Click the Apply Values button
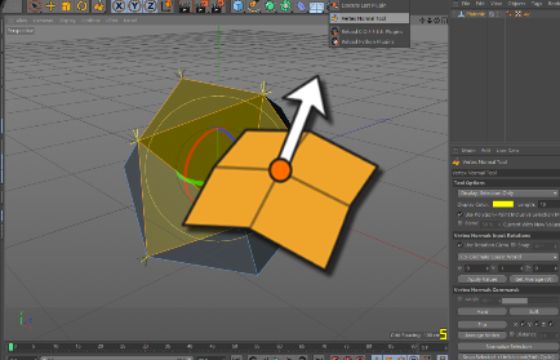The image size is (560, 360). [482, 279]
